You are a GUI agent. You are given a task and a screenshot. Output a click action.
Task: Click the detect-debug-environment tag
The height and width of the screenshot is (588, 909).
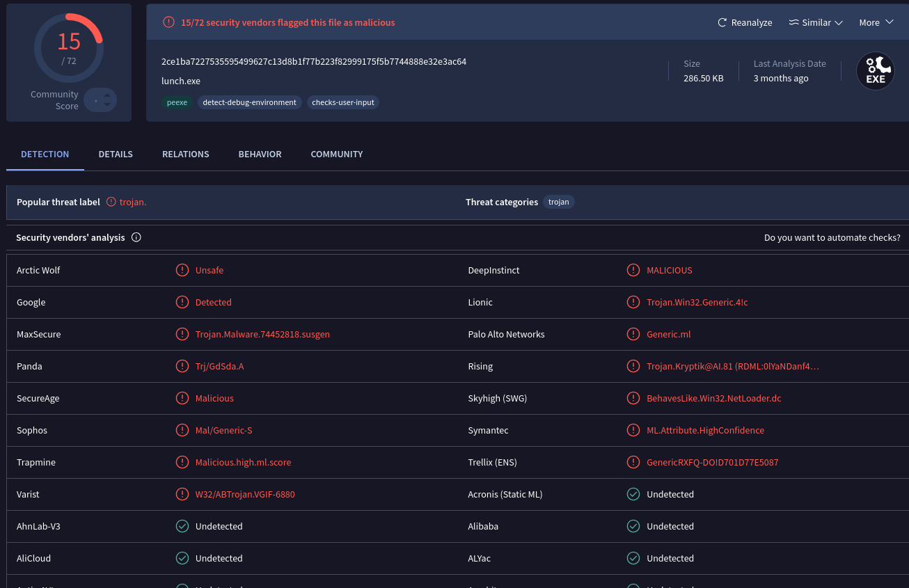tap(249, 102)
